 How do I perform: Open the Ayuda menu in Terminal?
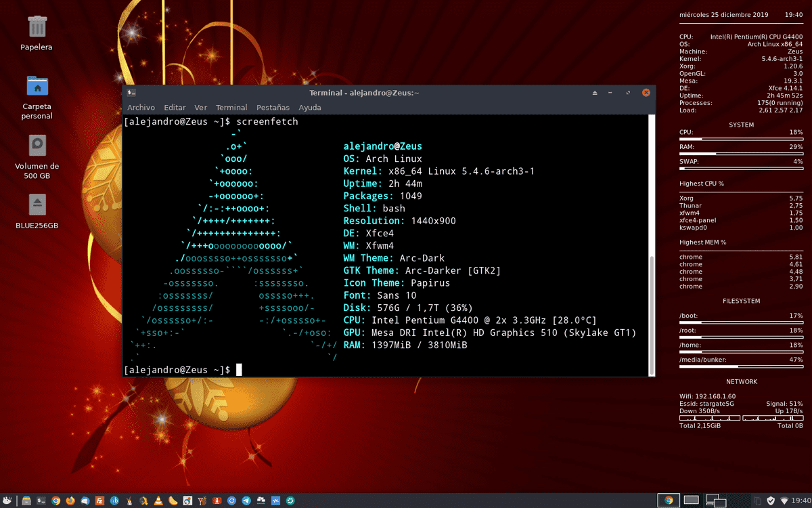pyautogui.click(x=310, y=108)
